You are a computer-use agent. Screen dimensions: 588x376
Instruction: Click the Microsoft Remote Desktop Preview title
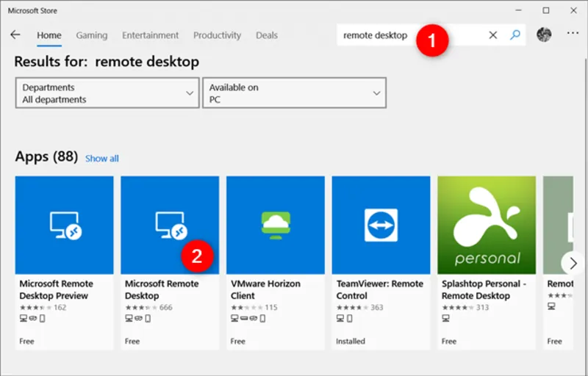click(57, 289)
